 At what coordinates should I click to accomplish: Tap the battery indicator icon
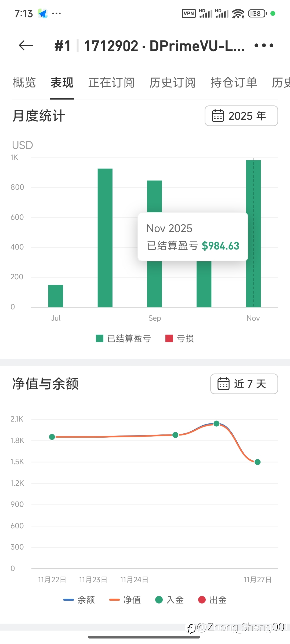click(x=258, y=13)
